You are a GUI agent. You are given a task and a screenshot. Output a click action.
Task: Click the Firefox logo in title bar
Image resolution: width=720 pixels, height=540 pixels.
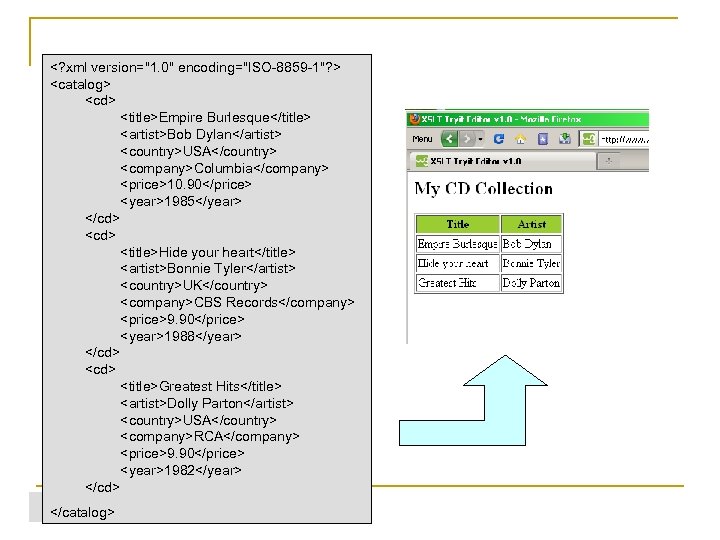[x=415, y=119]
